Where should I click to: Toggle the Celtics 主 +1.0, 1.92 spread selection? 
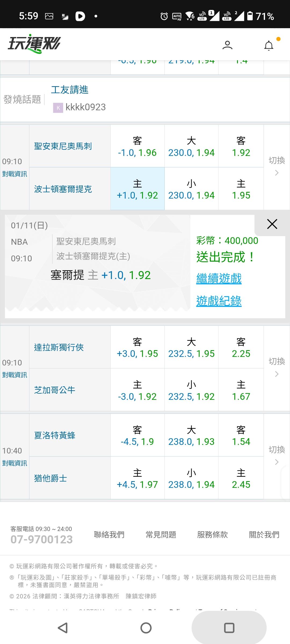(137, 189)
